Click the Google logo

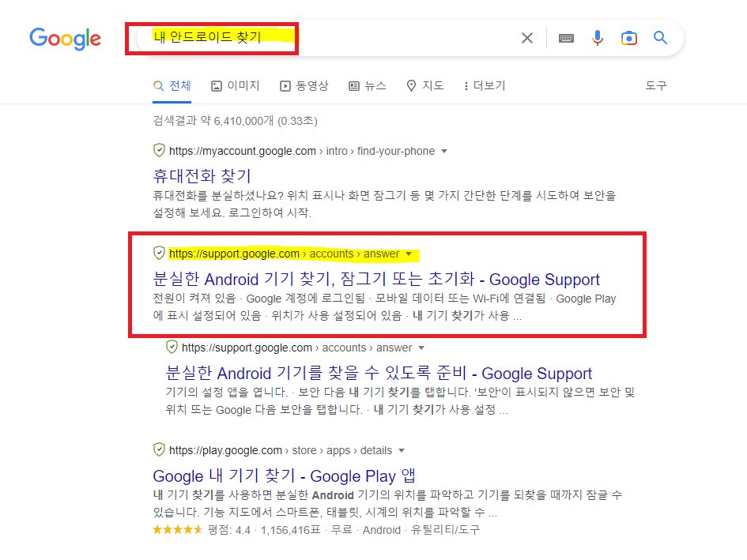point(66,39)
